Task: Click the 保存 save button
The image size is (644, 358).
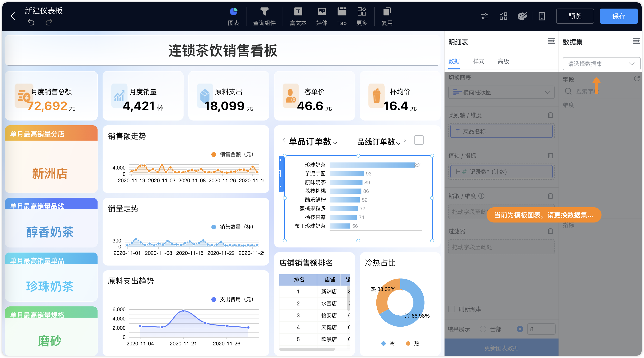Action: coord(619,16)
